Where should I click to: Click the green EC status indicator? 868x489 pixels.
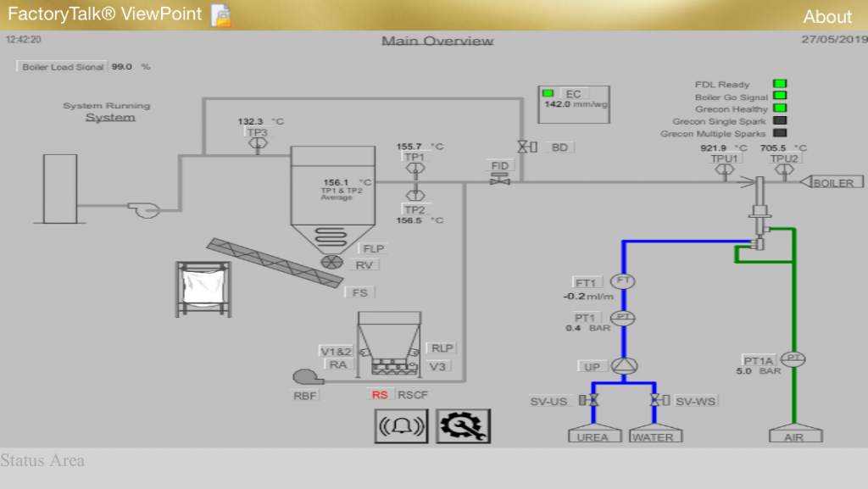pyautogui.click(x=548, y=93)
